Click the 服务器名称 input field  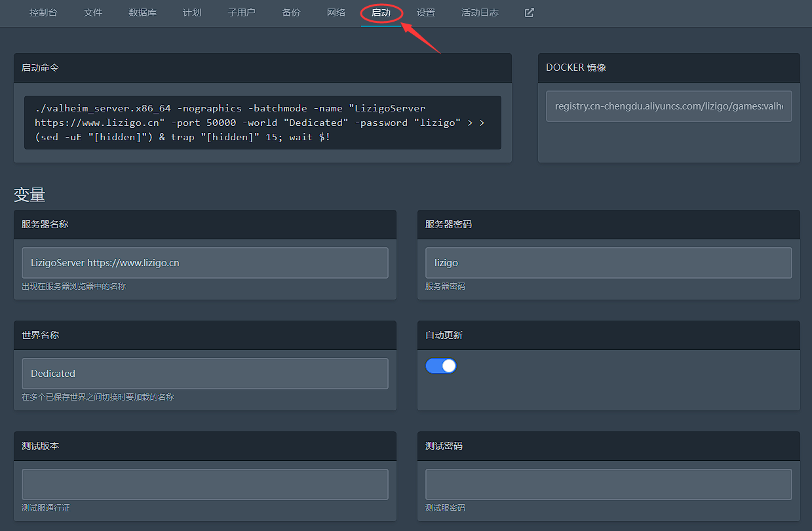pos(205,263)
